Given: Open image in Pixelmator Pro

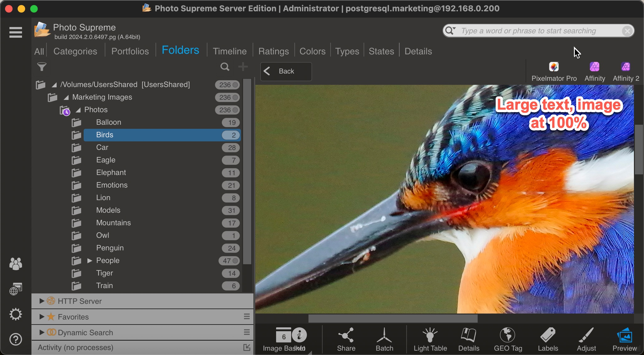Looking at the screenshot, I should point(554,72).
